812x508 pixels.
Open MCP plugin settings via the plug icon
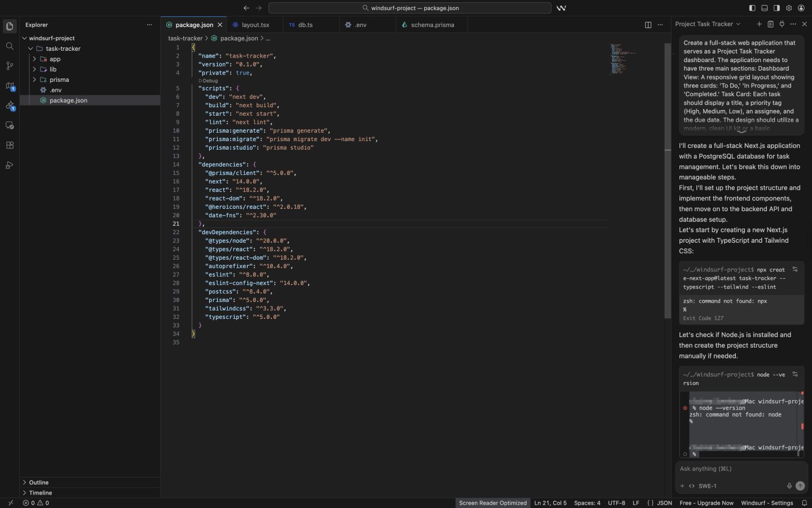782,24
